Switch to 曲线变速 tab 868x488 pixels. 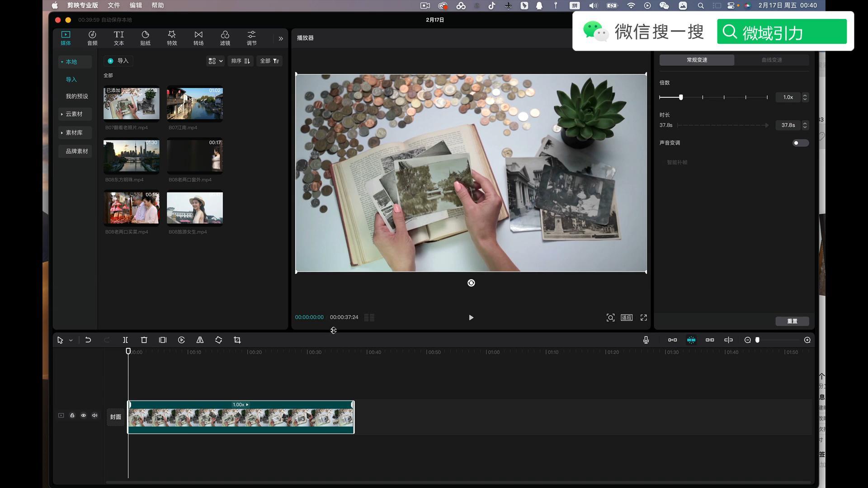(772, 60)
